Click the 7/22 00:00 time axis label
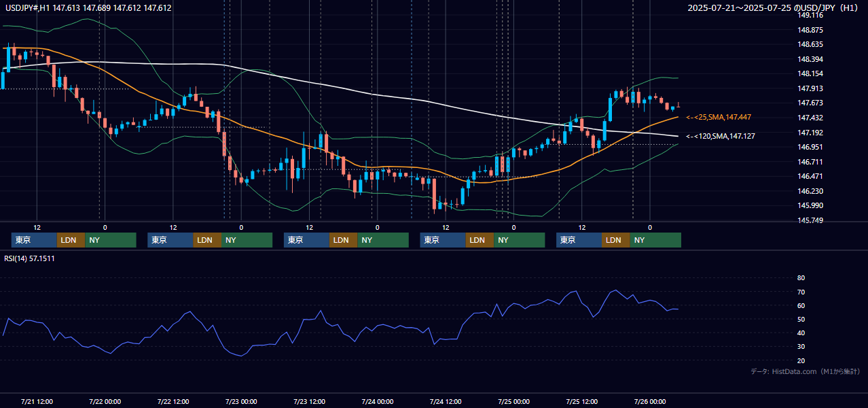The width and height of the screenshot is (868, 408). click(x=105, y=401)
